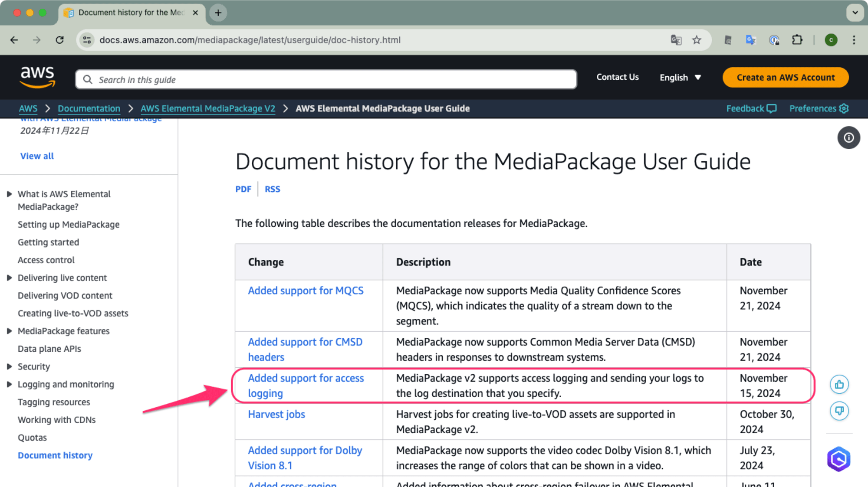
Task: Close the Document history browser tab
Action: 195,13
